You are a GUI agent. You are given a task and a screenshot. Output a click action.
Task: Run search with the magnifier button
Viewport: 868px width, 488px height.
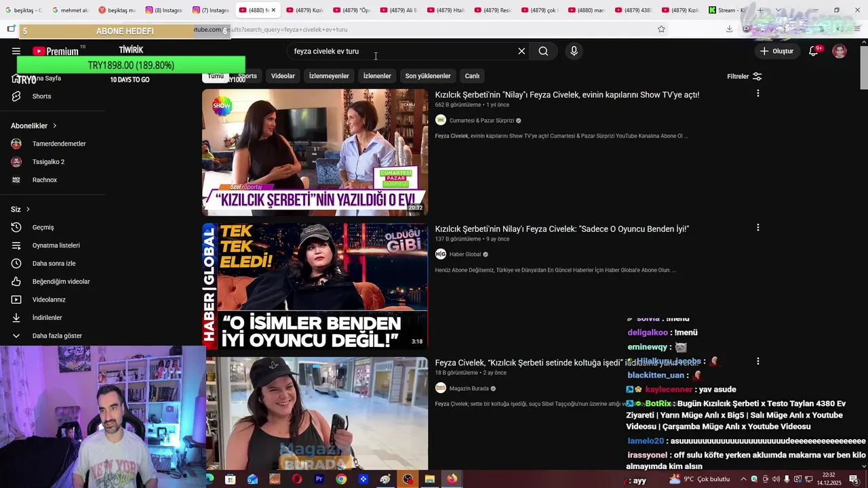543,51
